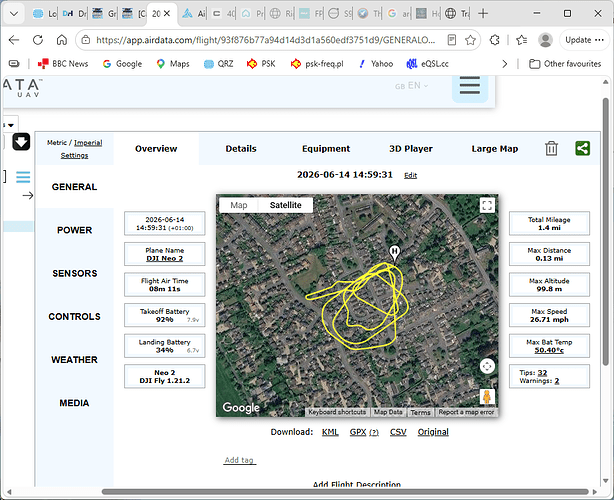Open the blue list lines icon

23,177
